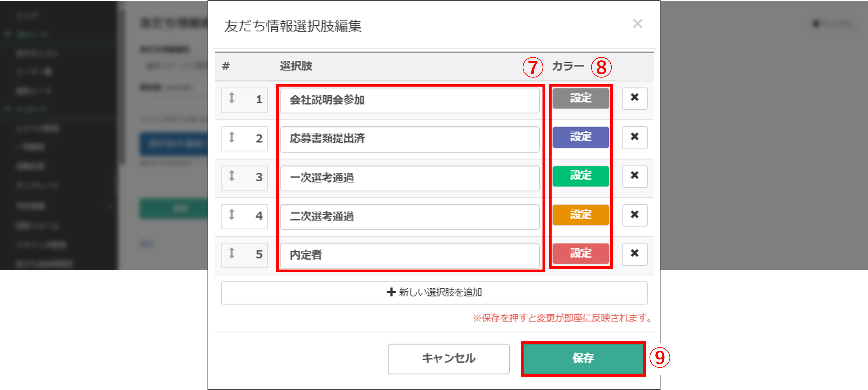The width and height of the screenshot is (868, 390).
Task: Open the green 設定 color for 一次選考通過
Action: (580, 176)
